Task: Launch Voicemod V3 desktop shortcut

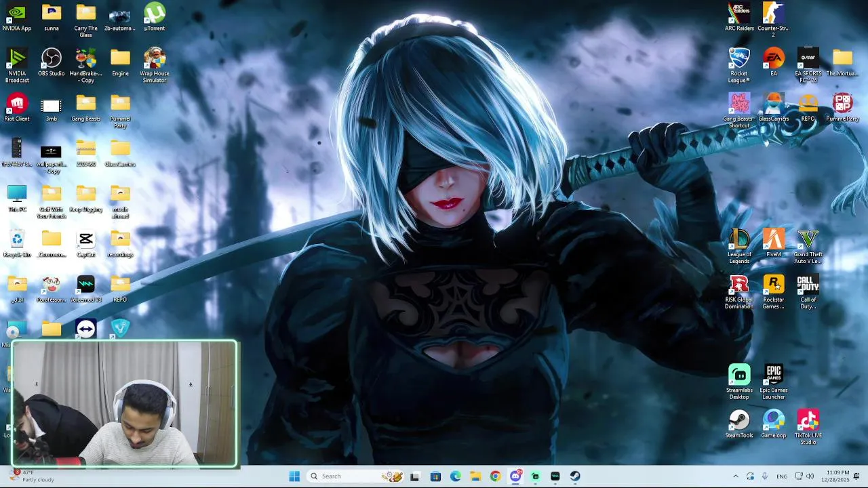Action: coord(86,289)
